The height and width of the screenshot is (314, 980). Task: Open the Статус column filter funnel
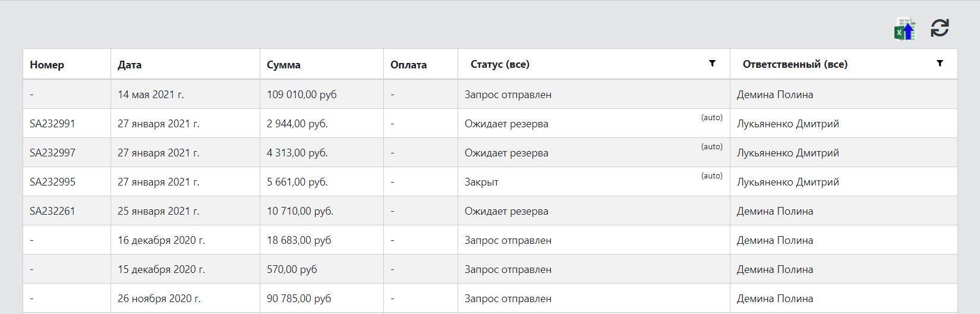click(712, 63)
